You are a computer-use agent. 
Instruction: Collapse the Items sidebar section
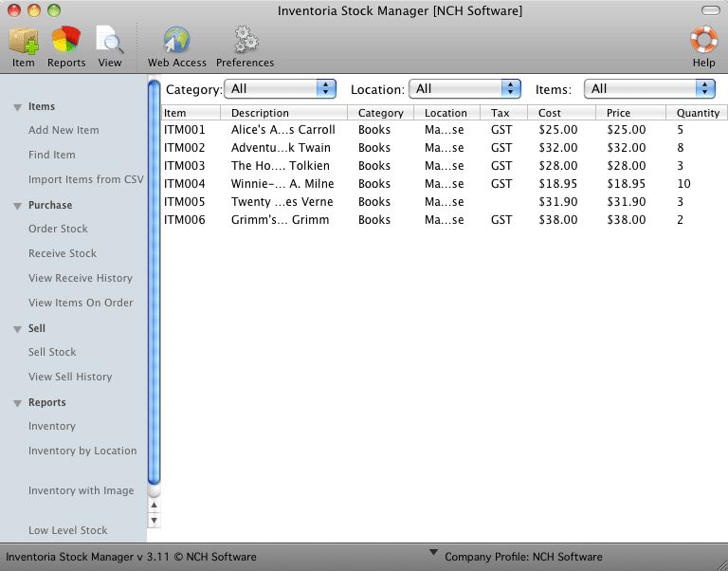point(18,107)
